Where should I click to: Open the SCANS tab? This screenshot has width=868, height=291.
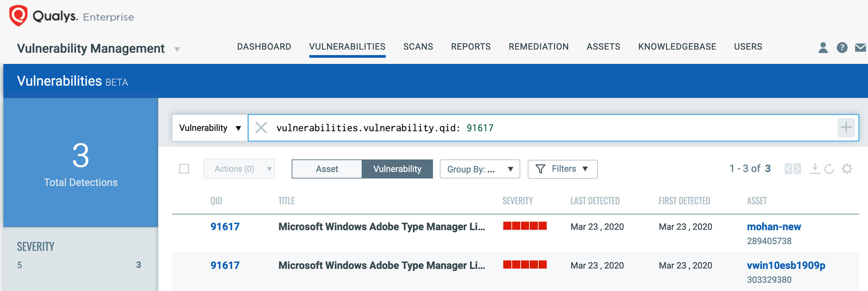coord(418,47)
